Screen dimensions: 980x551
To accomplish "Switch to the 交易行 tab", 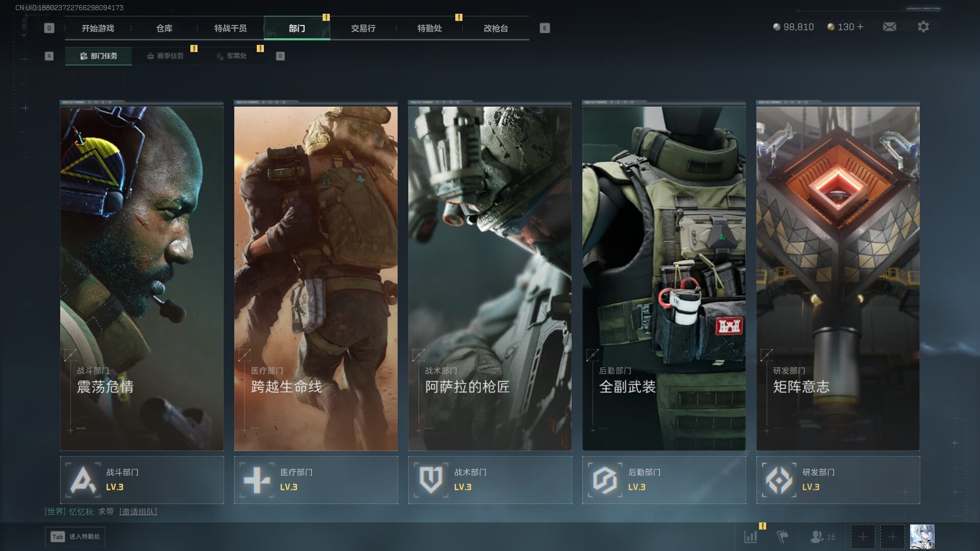I will pyautogui.click(x=363, y=29).
